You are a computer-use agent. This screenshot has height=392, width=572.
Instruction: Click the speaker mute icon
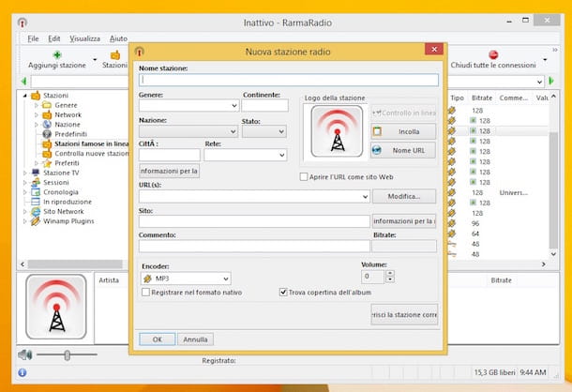tap(24, 354)
